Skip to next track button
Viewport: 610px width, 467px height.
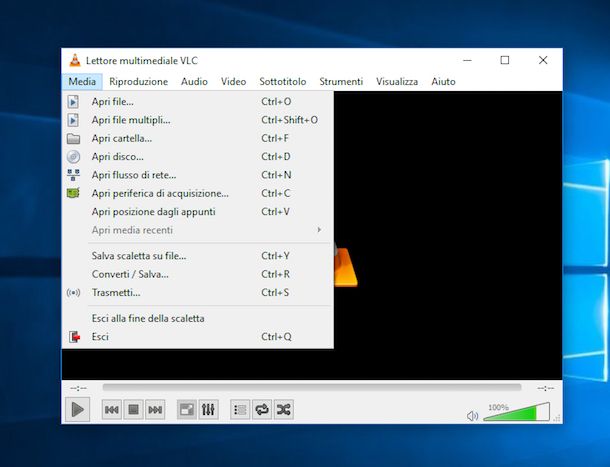coord(155,409)
